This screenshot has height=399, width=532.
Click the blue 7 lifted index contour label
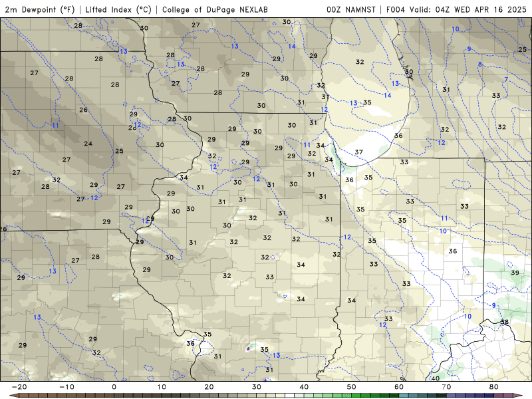tap(506, 79)
